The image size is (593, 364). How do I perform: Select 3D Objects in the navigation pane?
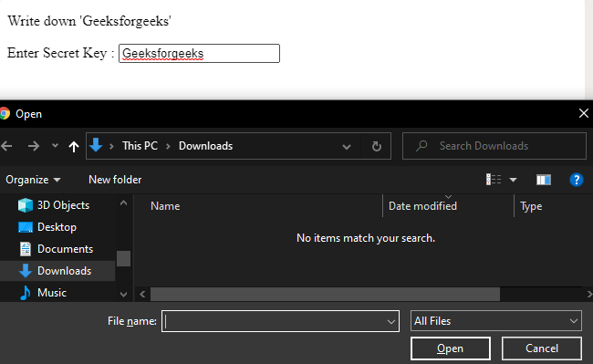click(x=57, y=205)
